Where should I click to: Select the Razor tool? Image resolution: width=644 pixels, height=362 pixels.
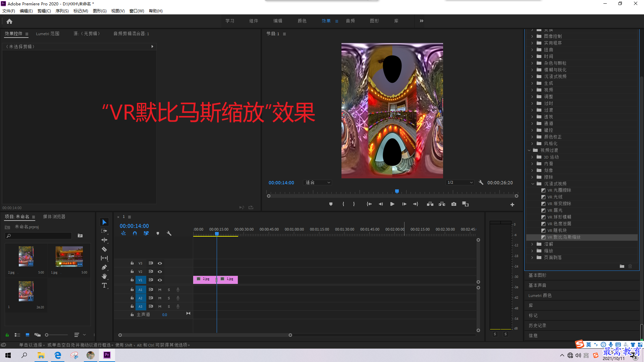[104, 249]
